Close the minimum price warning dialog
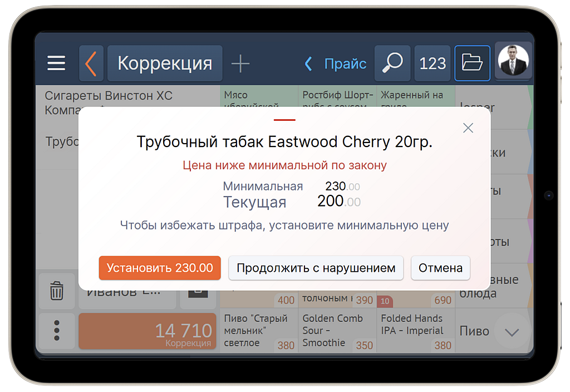 click(468, 128)
